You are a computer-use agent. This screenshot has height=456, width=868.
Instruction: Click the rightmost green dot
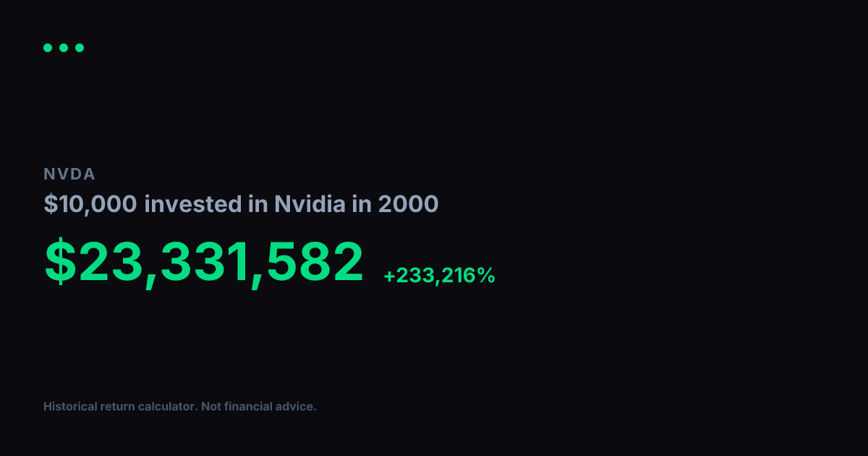[x=80, y=48]
